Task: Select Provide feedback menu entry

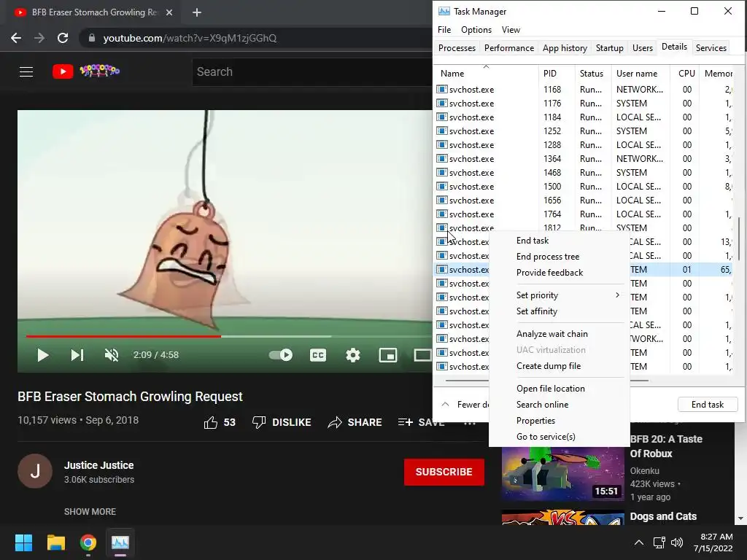Action: (560, 273)
